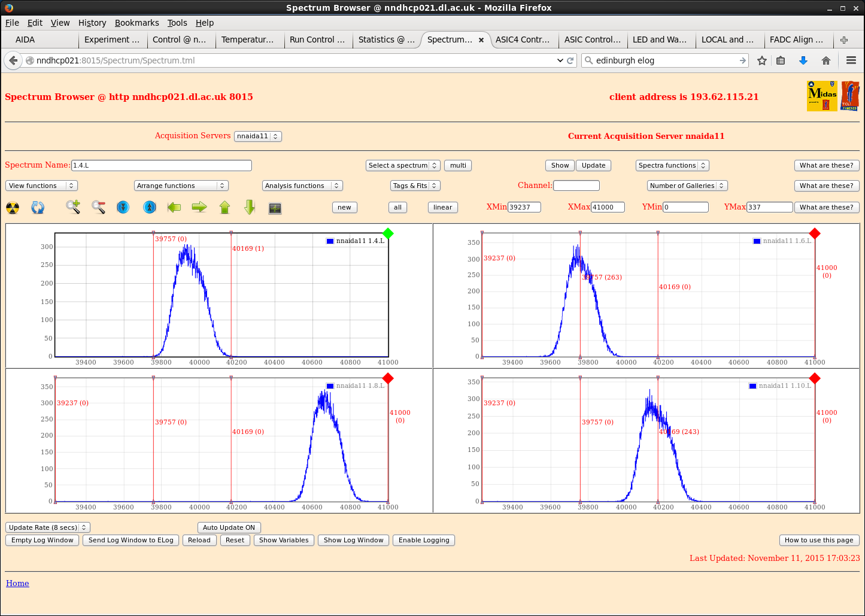The width and height of the screenshot is (865, 616).
Task: Click in the Spectrum Name input field
Action: (161, 165)
